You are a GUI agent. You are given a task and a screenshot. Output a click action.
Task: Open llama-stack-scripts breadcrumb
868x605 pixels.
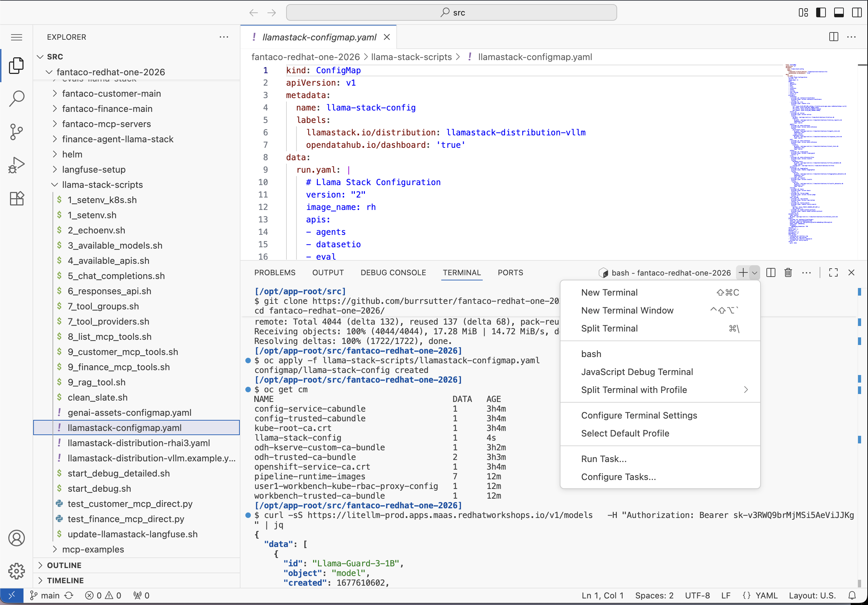click(411, 57)
